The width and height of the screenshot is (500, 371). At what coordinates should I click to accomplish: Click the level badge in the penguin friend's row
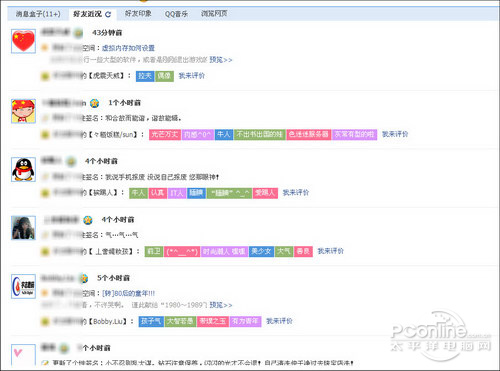71,162
